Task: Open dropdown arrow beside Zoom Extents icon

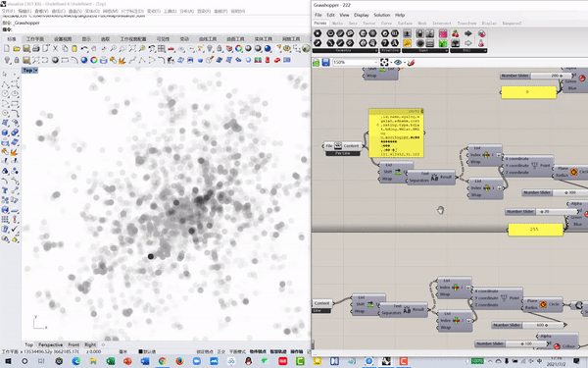Action: point(391,63)
